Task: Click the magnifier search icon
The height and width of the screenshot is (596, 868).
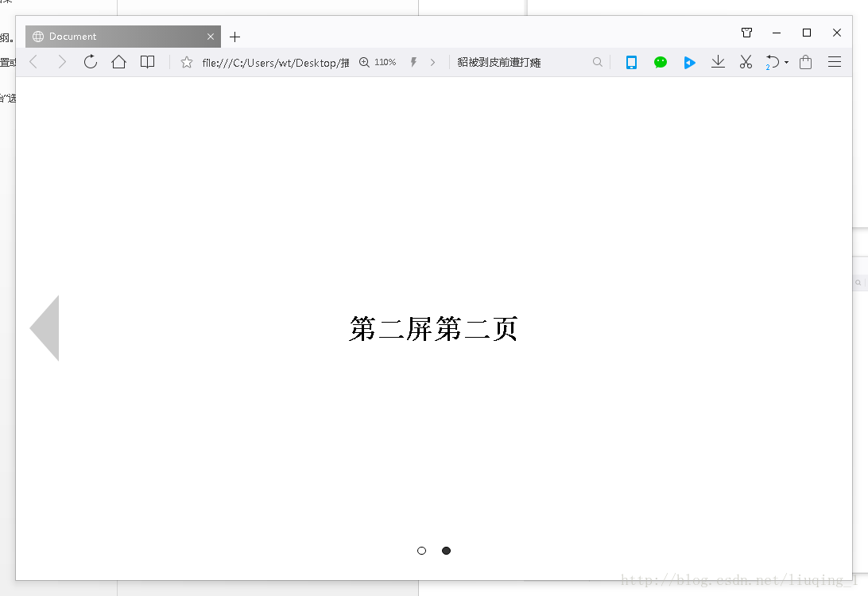Action: (597, 62)
